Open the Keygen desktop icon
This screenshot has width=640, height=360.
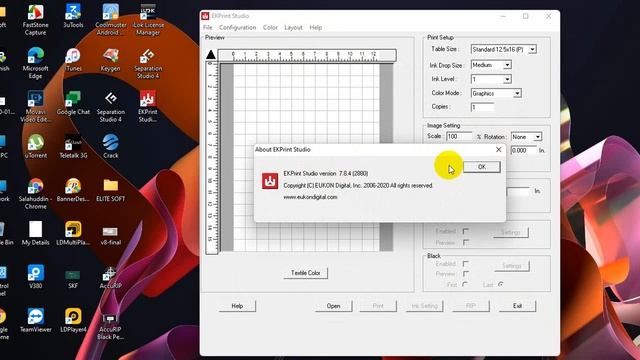[111, 60]
